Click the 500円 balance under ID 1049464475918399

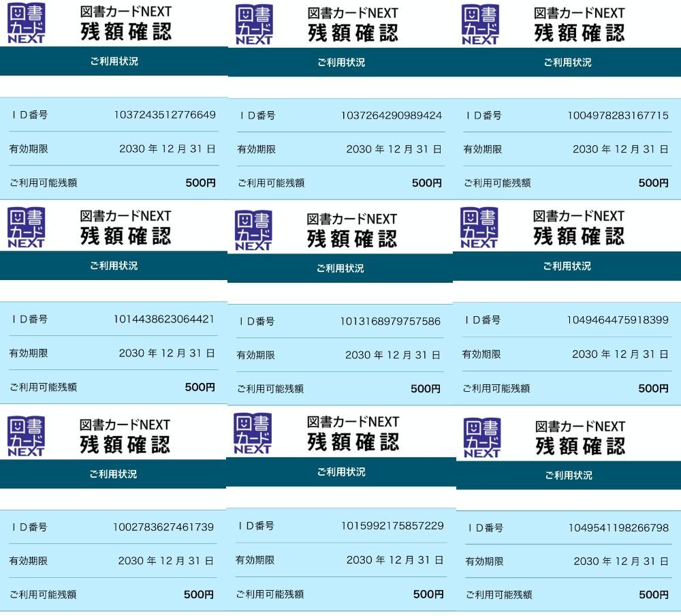coord(654,388)
